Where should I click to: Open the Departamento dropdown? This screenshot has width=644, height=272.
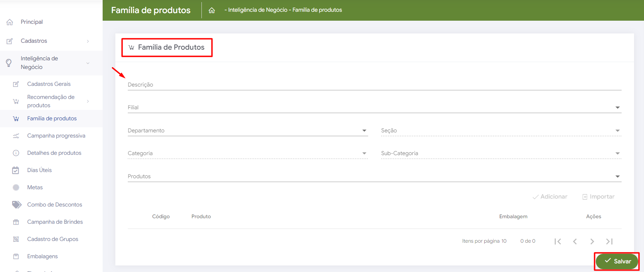pyautogui.click(x=247, y=131)
